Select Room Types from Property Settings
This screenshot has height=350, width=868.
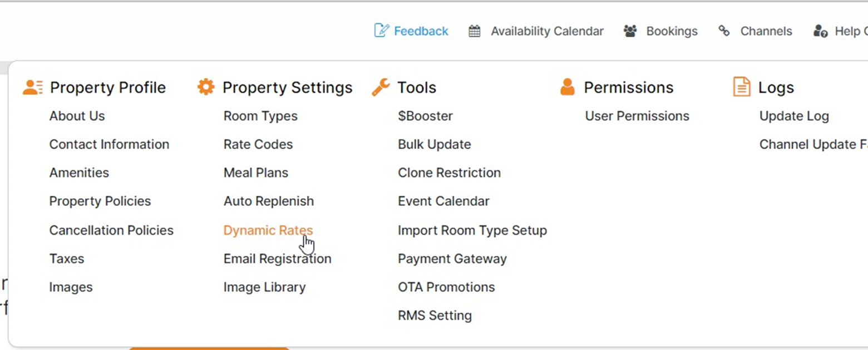point(260,116)
